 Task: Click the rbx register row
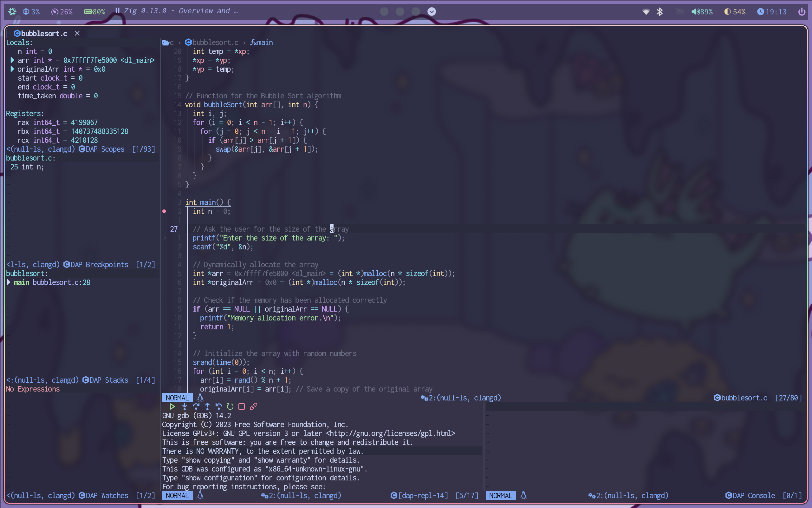tap(73, 131)
